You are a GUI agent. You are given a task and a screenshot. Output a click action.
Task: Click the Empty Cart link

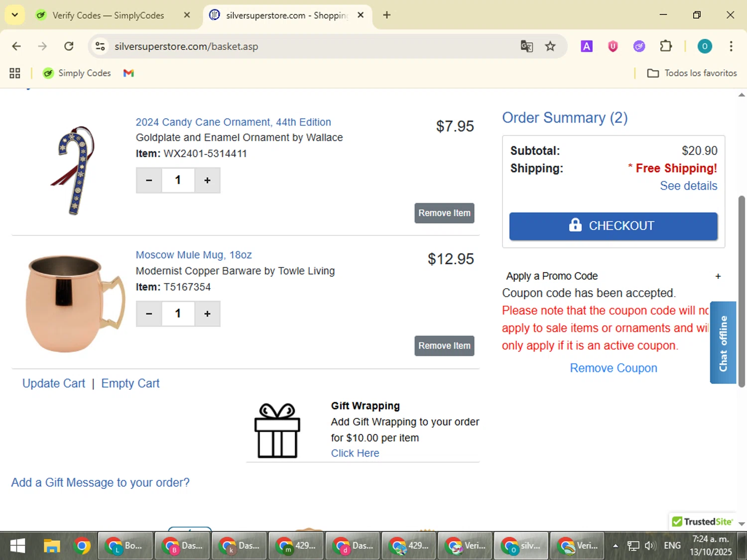pos(130,383)
